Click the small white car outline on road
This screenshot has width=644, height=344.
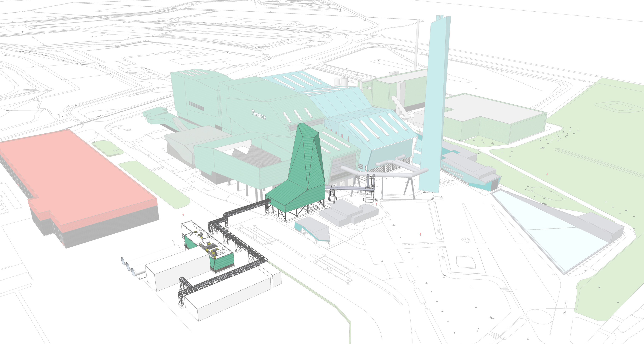(x=465, y=240)
